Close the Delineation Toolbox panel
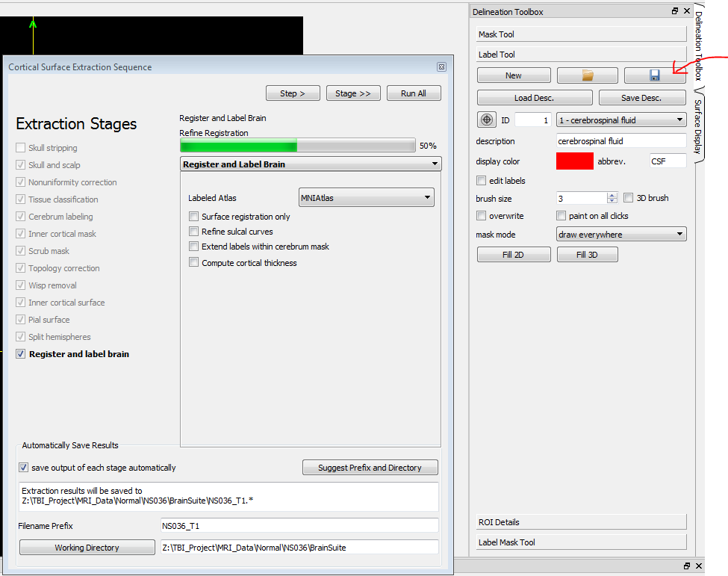728x576 pixels. click(687, 10)
